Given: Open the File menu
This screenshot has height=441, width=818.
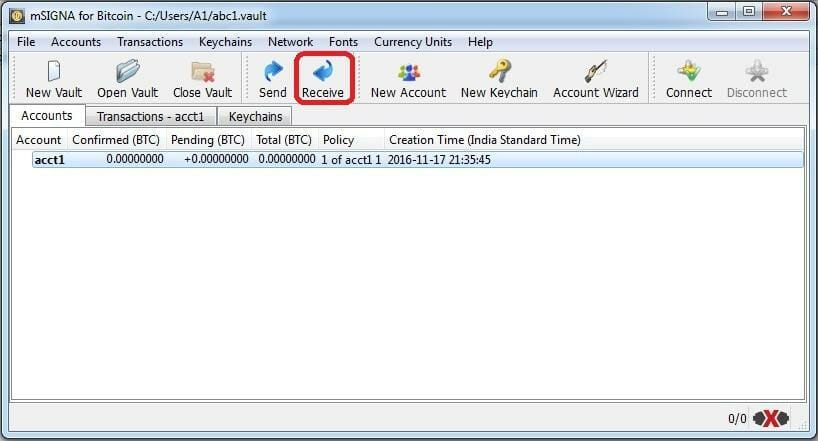Looking at the screenshot, I should (26, 42).
